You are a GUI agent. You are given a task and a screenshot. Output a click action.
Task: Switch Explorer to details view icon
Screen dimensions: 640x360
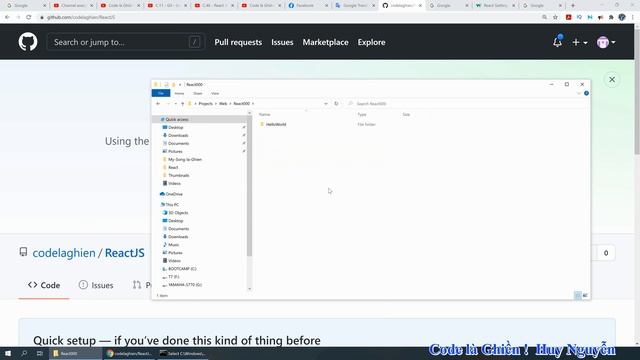578,295
